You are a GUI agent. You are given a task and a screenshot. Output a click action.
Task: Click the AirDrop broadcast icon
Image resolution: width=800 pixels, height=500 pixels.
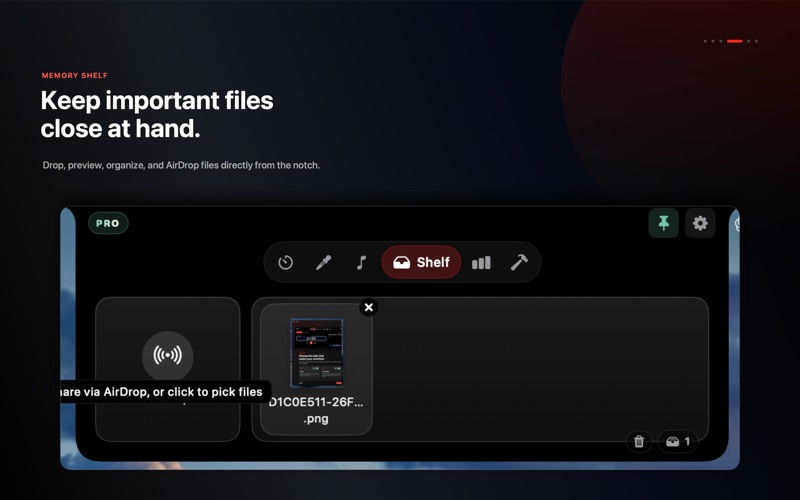167,356
